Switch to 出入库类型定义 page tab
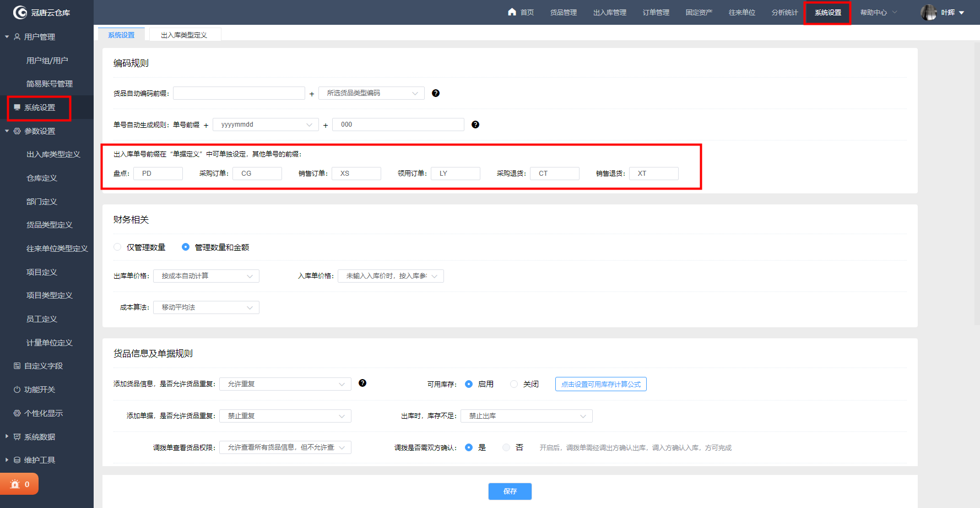980x508 pixels. (x=184, y=35)
